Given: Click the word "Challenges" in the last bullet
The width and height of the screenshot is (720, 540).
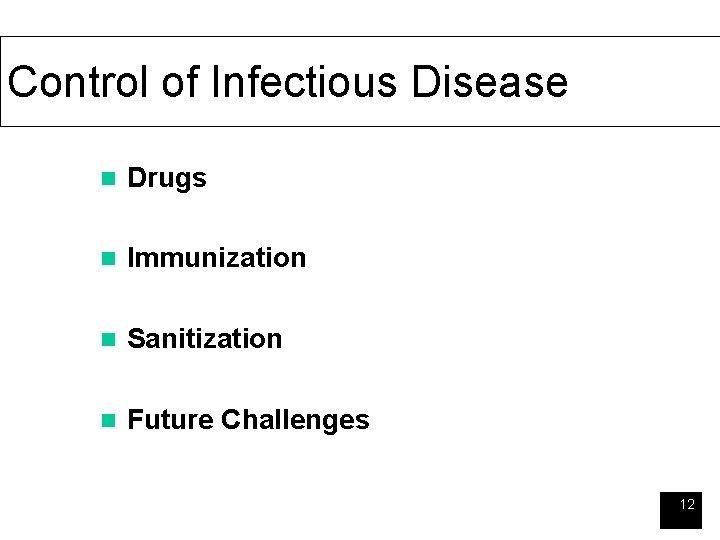Looking at the screenshot, I should (295, 420).
